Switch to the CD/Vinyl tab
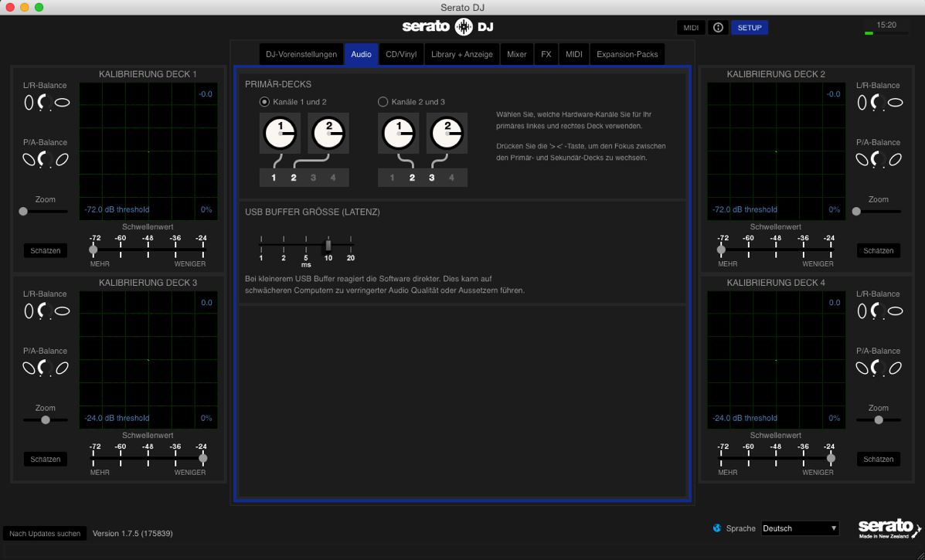Screen dimensions: 925x560 pyautogui.click(x=401, y=55)
